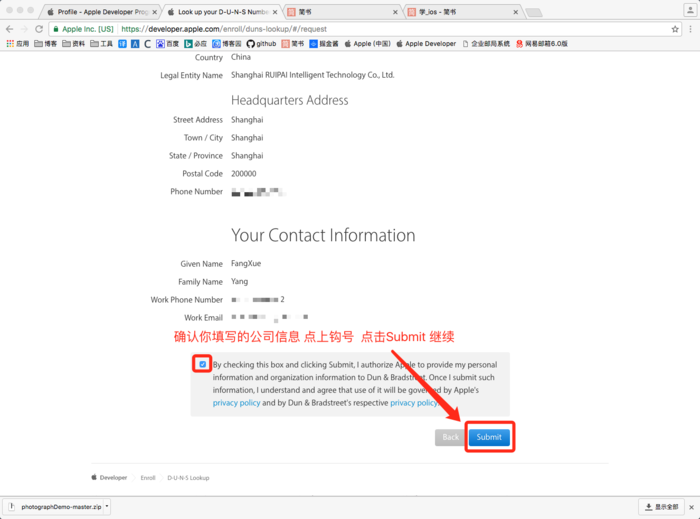Click 显示全部 show all downloads button
Image resolution: width=700 pixels, height=519 pixels.
[662, 507]
